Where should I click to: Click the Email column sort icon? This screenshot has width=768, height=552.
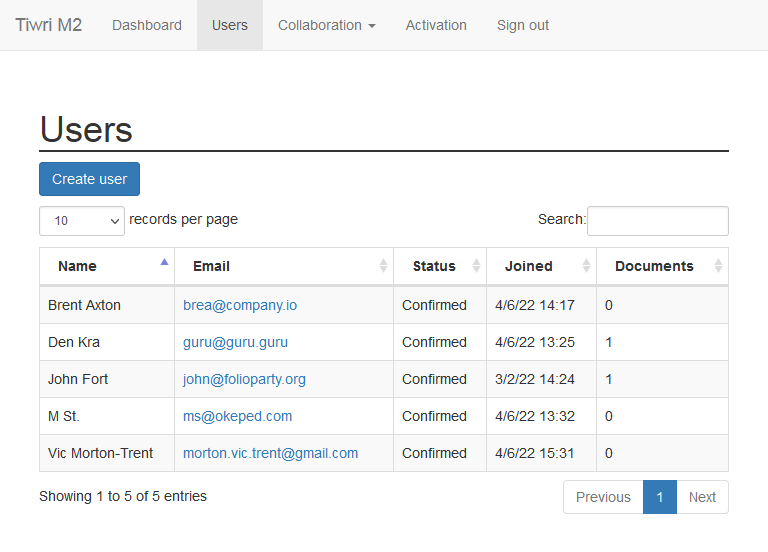pos(383,266)
